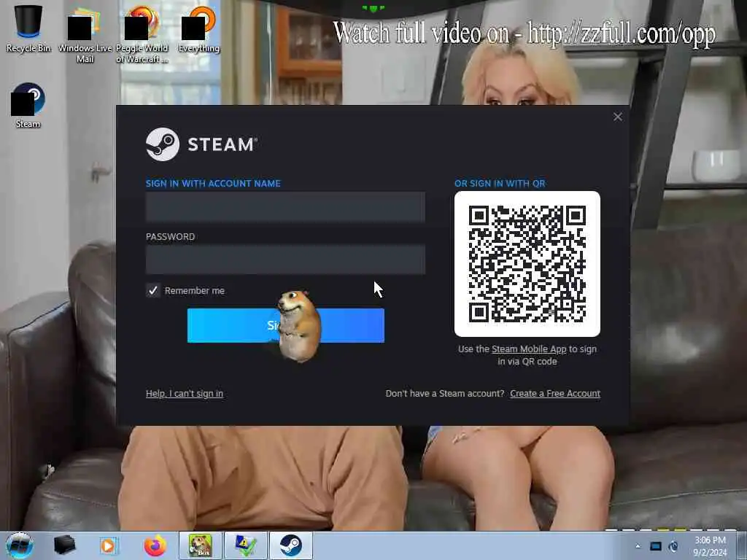Screen dimensions: 747x560
Task: Show hidden tray icons arrow
Action: pyautogui.click(x=638, y=546)
